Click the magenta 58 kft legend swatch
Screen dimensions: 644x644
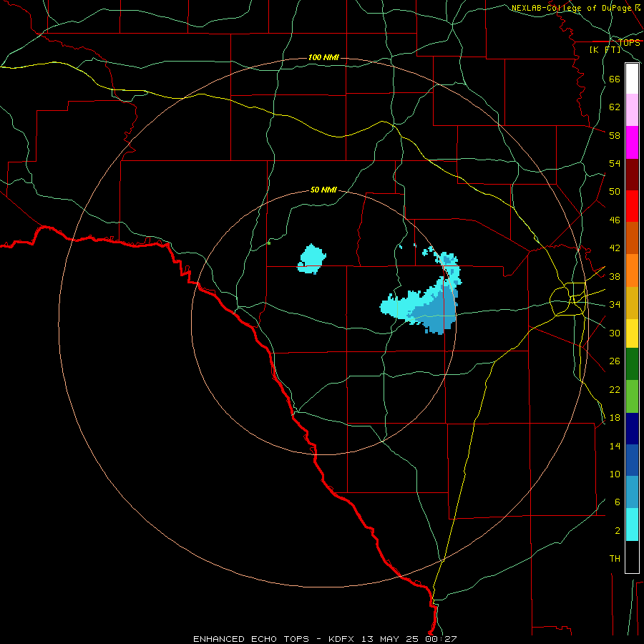point(632,142)
